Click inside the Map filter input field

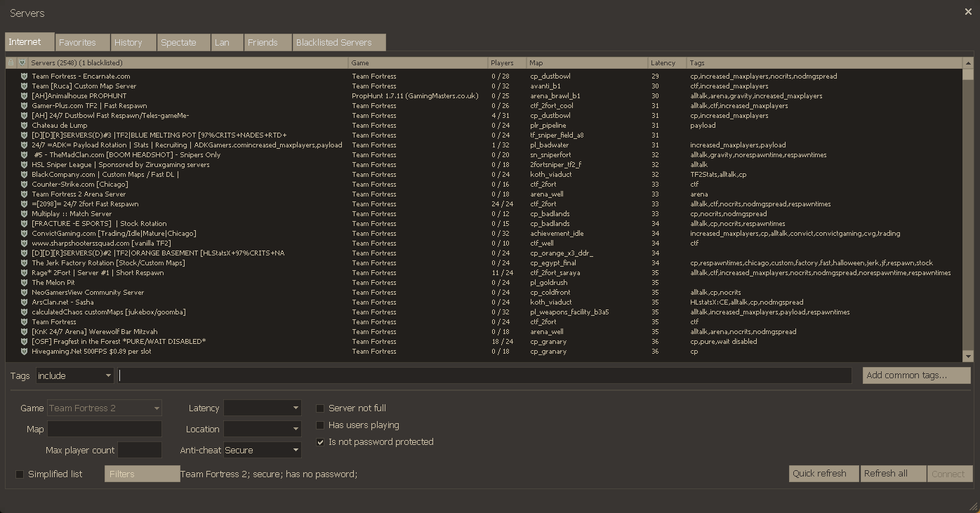pos(104,428)
